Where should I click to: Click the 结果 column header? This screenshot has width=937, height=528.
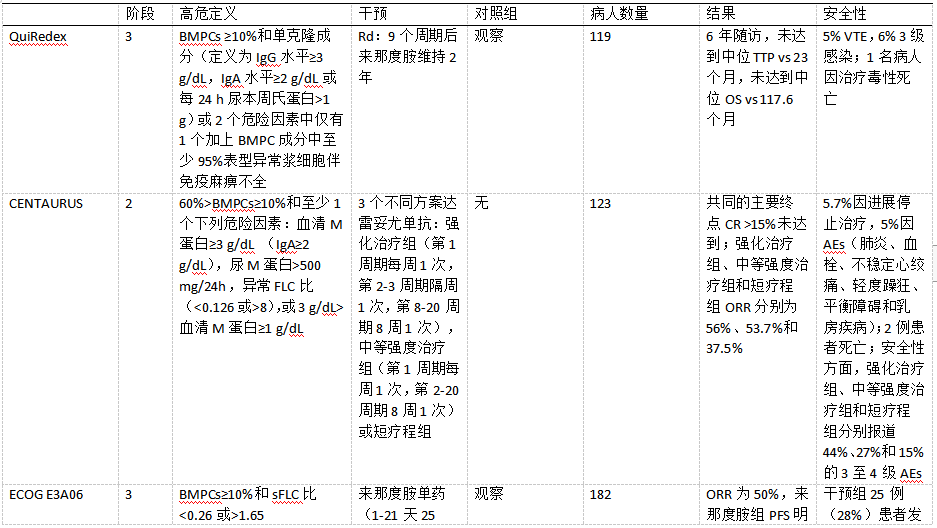pyautogui.click(x=721, y=14)
